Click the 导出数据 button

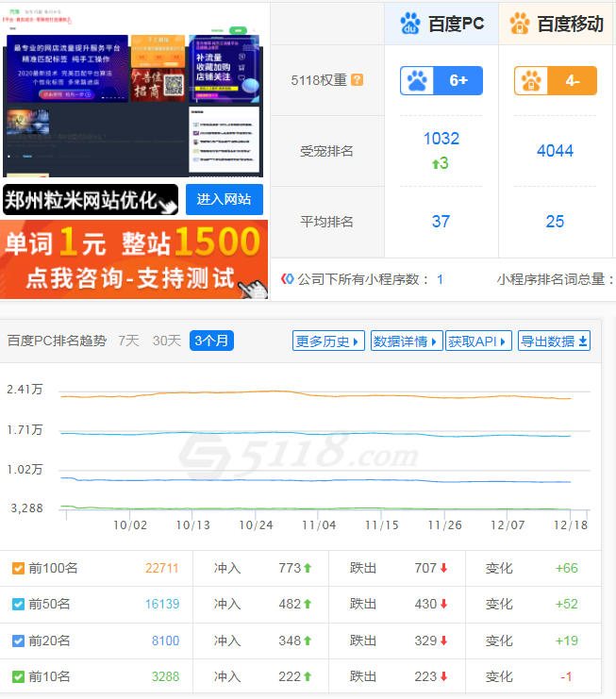(554, 341)
